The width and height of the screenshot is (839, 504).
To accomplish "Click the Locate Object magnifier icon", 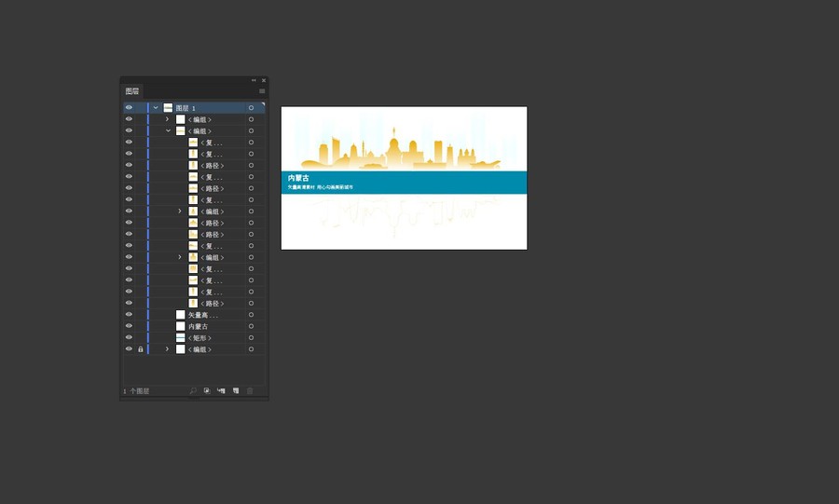I will click(x=193, y=391).
